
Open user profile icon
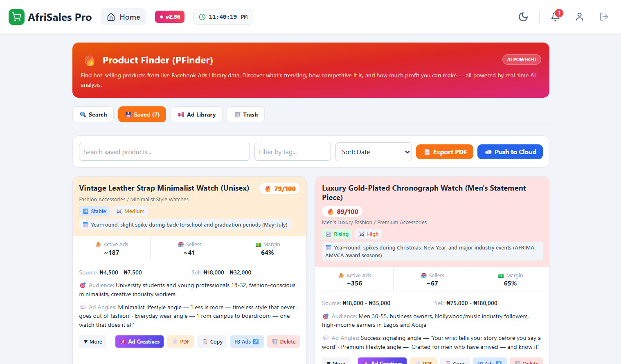click(579, 17)
